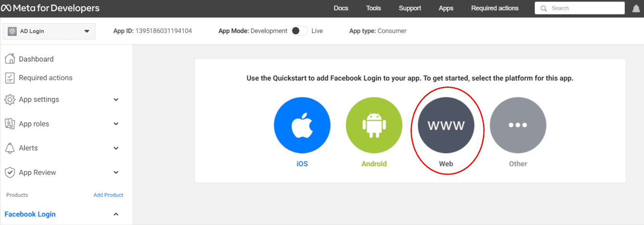644x225 pixels.
Task: Open the Support menu
Action: [410, 8]
